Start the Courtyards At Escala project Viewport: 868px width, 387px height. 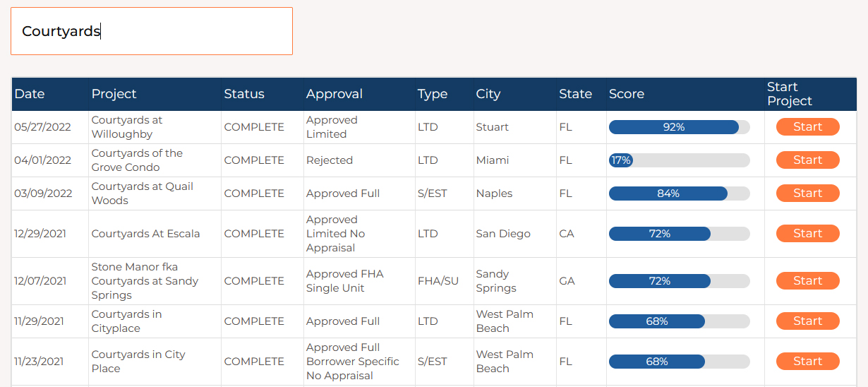point(807,234)
